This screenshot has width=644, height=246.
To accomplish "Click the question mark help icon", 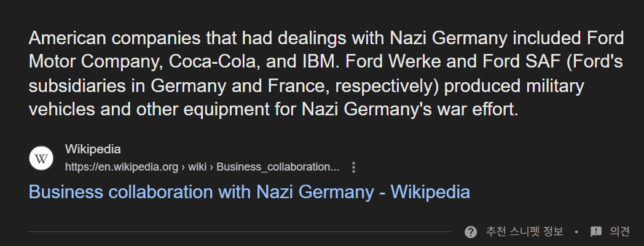I will click(471, 231).
